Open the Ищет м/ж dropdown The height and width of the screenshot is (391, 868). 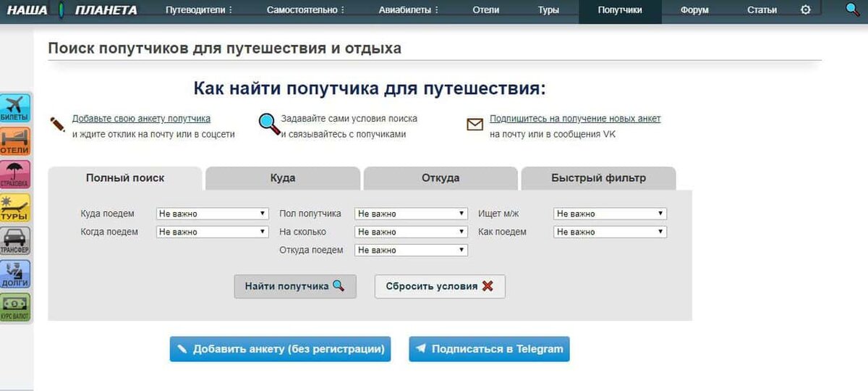(x=610, y=214)
